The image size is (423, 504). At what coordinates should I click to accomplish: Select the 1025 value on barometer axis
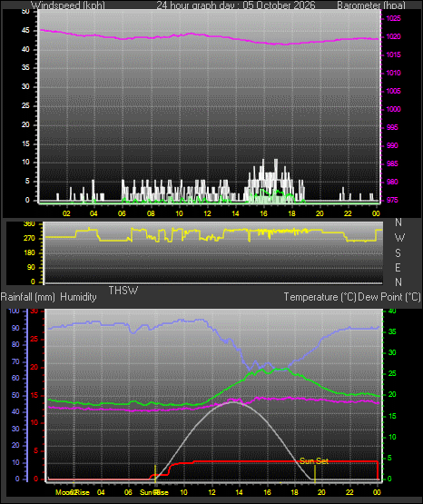point(393,19)
